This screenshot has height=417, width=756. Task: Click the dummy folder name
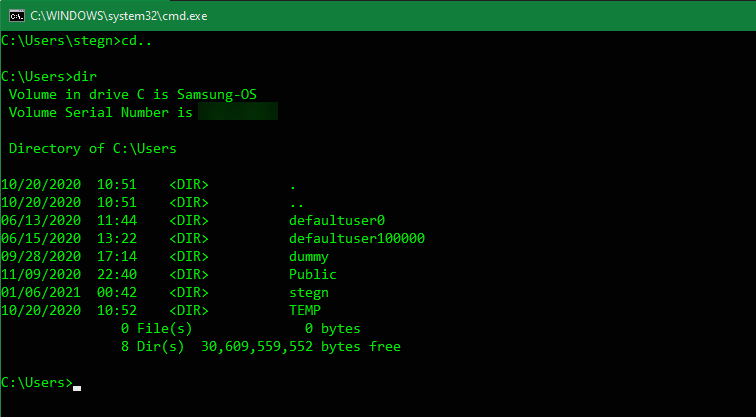[308, 256]
